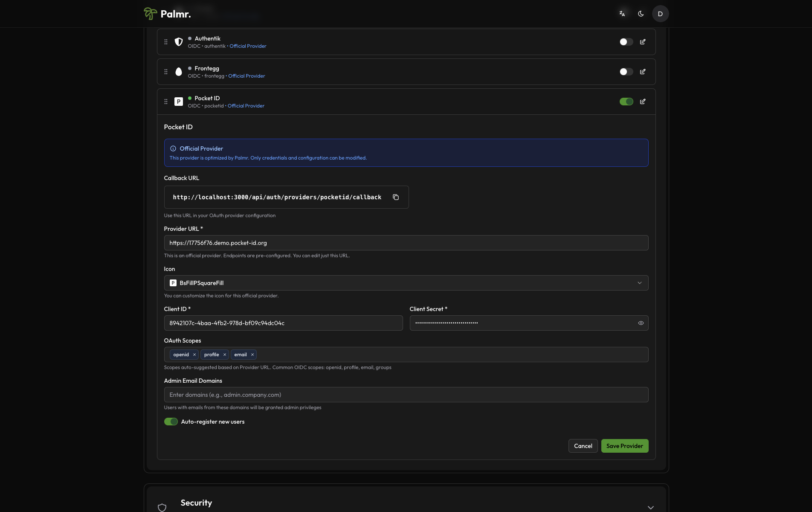Click the Authentik shield icon
This screenshot has height=512, width=812.
coord(179,42)
